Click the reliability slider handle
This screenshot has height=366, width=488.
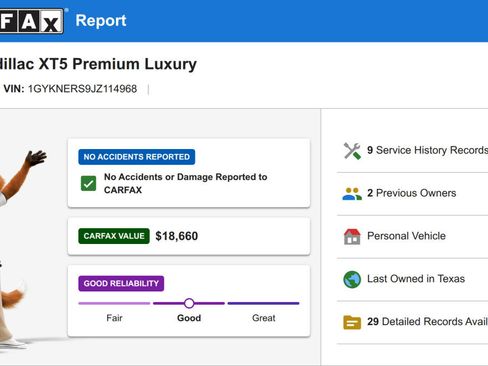pyautogui.click(x=189, y=303)
